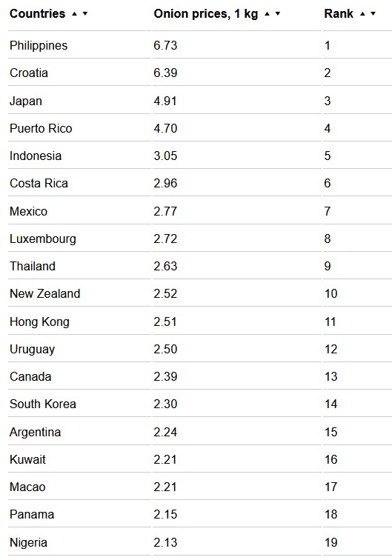Select the Croatia country cell

click(x=29, y=73)
